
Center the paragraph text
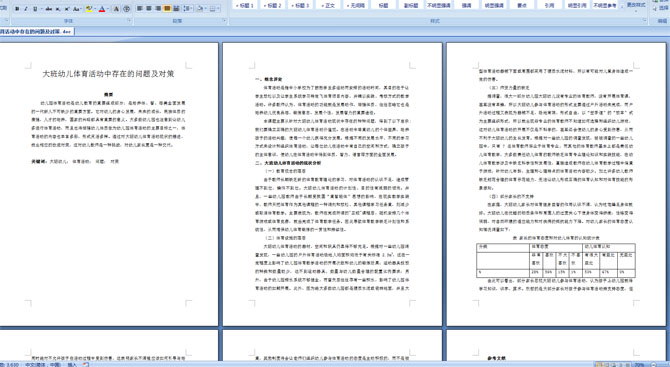pyautogui.click(x=149, y=9)
